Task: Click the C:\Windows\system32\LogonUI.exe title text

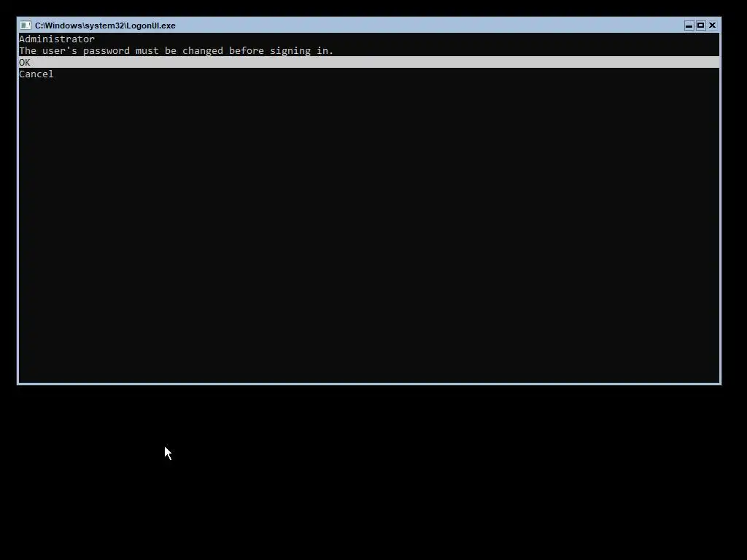Action: 105,26
